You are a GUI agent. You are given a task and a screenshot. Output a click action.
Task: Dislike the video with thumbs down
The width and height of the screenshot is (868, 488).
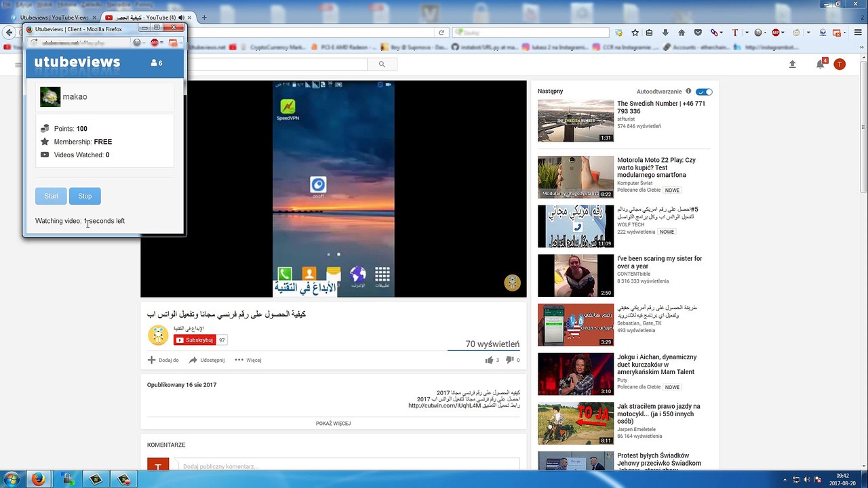(x=510, y=360)
